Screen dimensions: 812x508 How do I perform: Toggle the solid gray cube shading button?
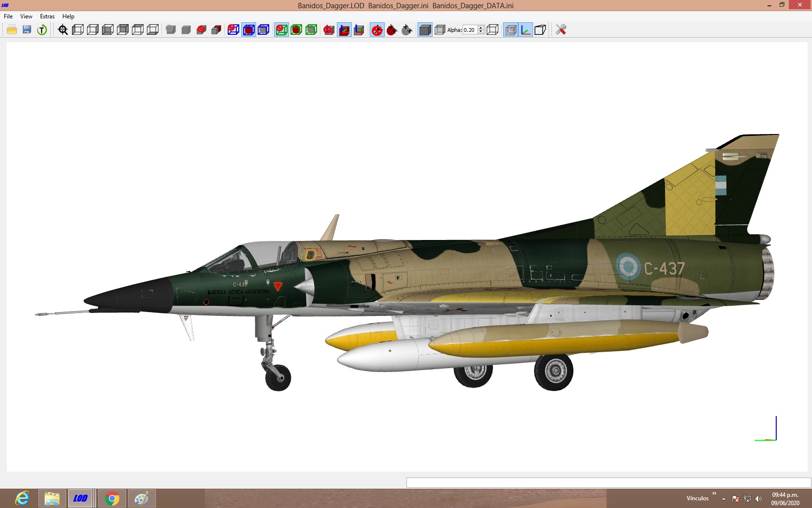coord(425,30)
